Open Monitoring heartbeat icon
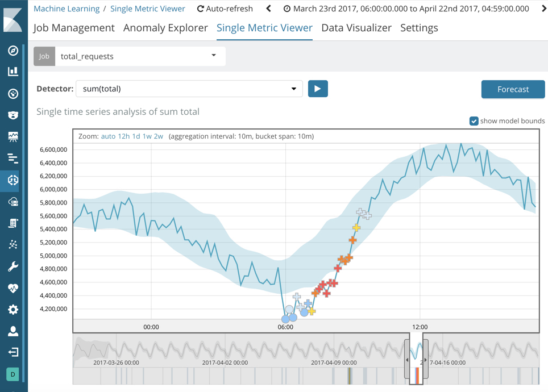The image size is (548, 392). coord(13,288)
